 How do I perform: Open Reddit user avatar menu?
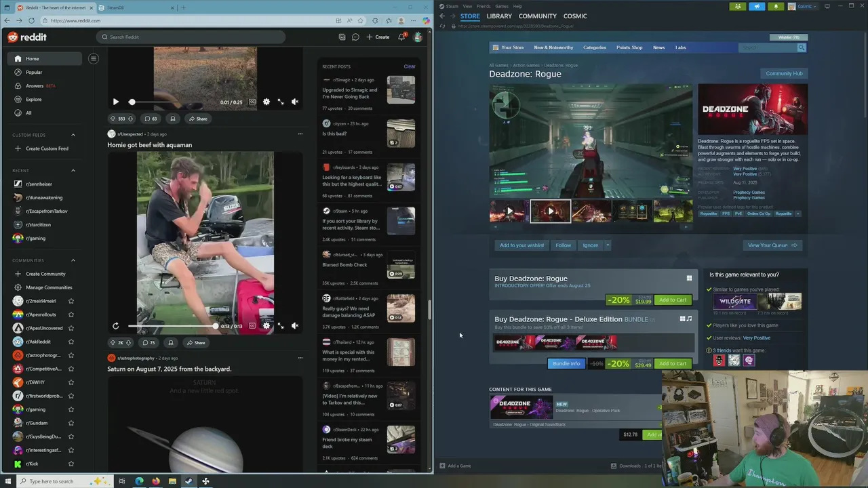point(418,37)
